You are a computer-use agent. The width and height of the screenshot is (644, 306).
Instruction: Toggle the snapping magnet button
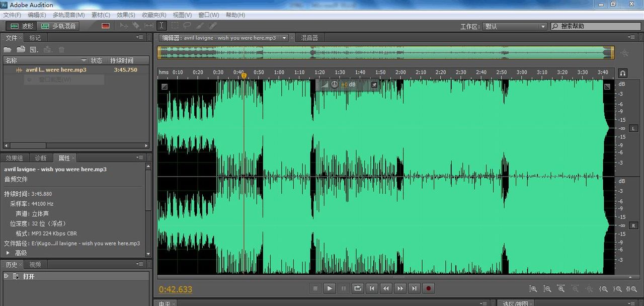(623, 73)
